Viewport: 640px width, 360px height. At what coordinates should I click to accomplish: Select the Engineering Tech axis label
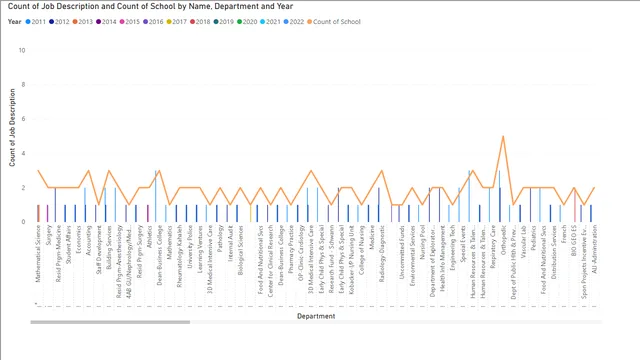pyautogui.click(x=452, y=247)
